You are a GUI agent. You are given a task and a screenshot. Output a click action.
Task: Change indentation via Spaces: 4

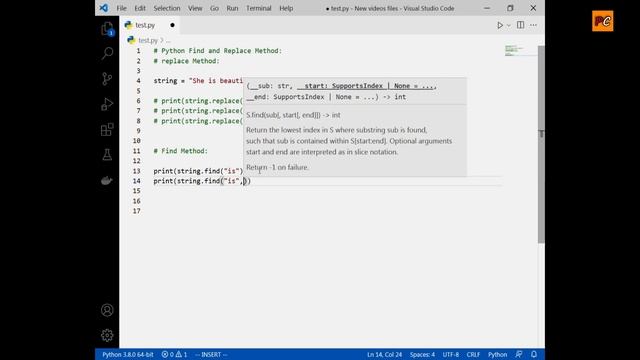pyautogui.click(x=422, y=354)
